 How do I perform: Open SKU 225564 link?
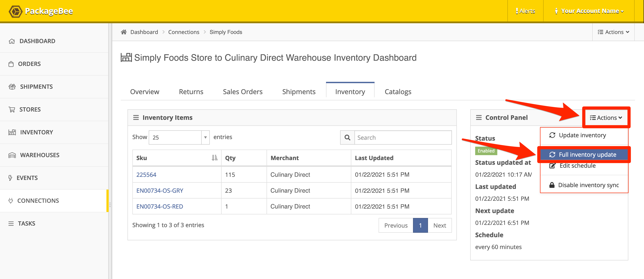click(x=146, y=175)
